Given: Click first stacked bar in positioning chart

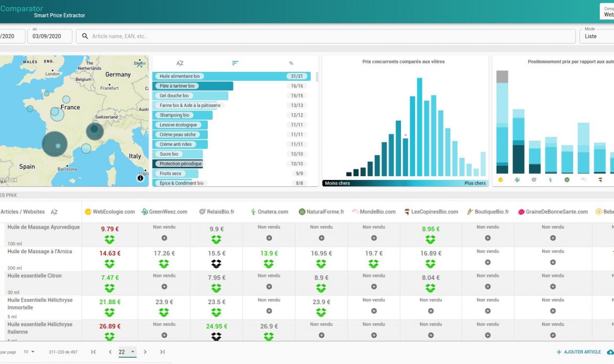Looking at the screenshot, I should (x=502, y=122).
